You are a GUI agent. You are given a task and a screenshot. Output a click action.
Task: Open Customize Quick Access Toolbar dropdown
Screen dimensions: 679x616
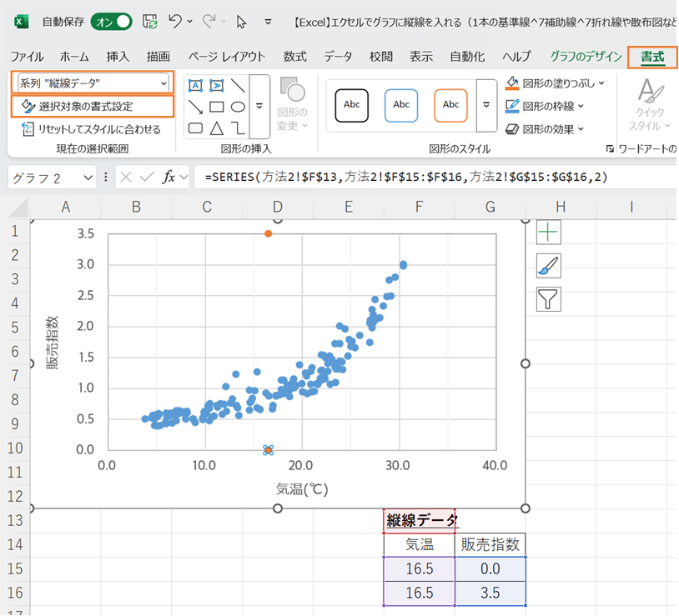pos(268,22)
